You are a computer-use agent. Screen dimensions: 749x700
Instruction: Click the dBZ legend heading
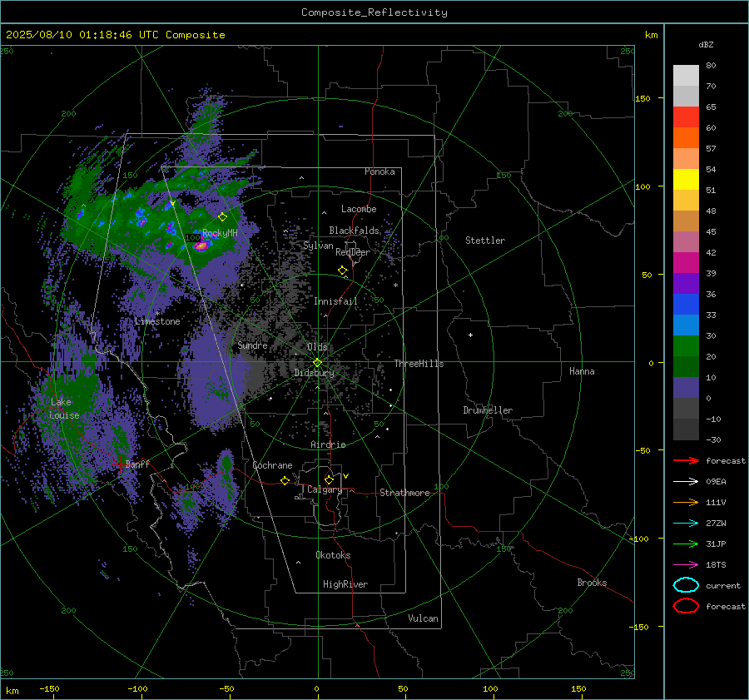706,44
